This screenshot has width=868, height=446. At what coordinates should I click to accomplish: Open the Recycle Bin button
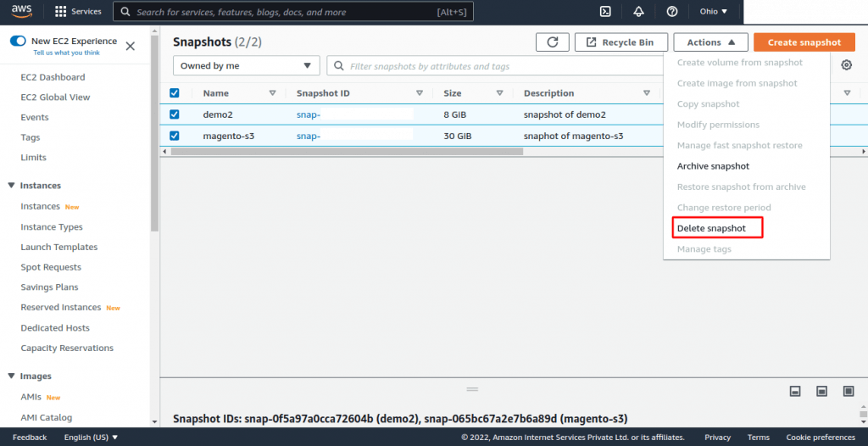[620, 42]
